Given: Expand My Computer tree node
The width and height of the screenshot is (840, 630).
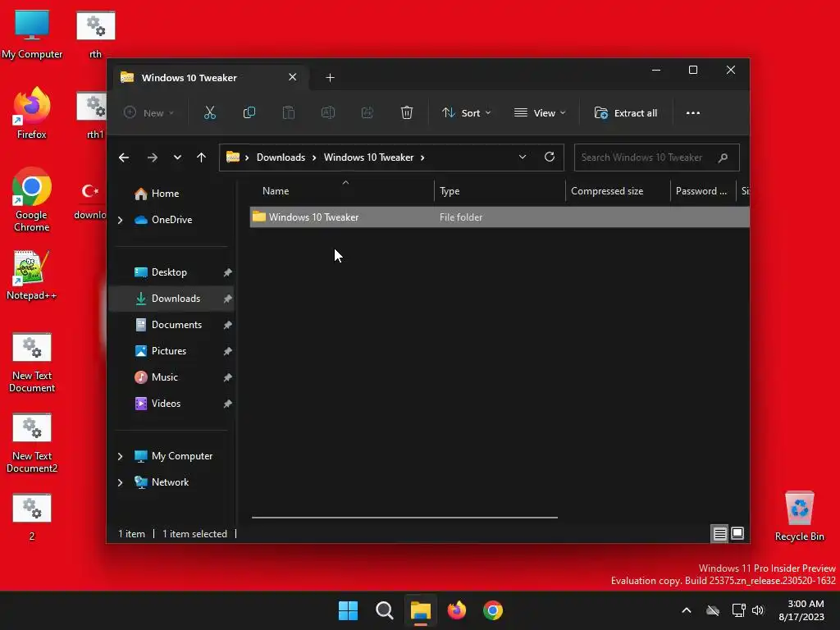Looking at the screenshot, I should click(x=120, y=456).
